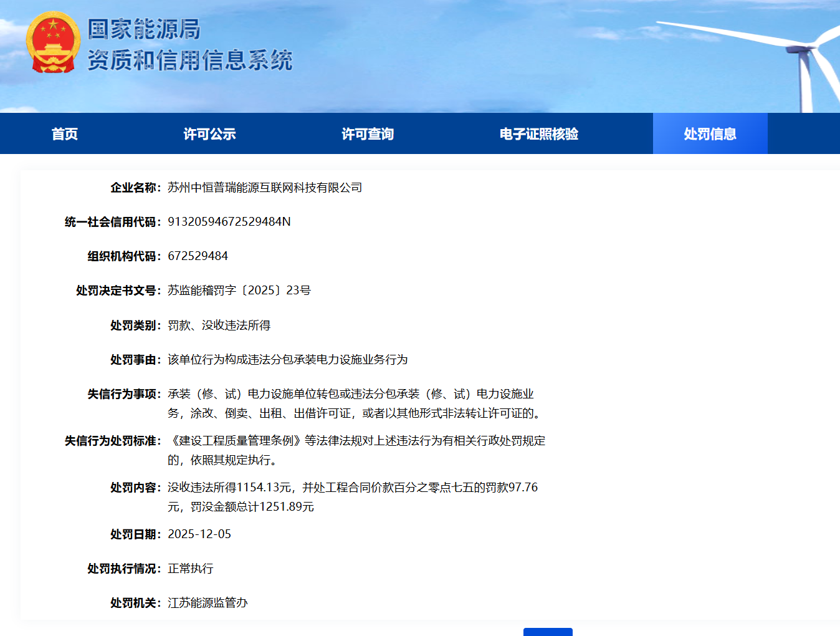Click company name 苏州中恒普瑞能源互联网科技有限公司
This screenshot has width=840, height=636.
265,188
